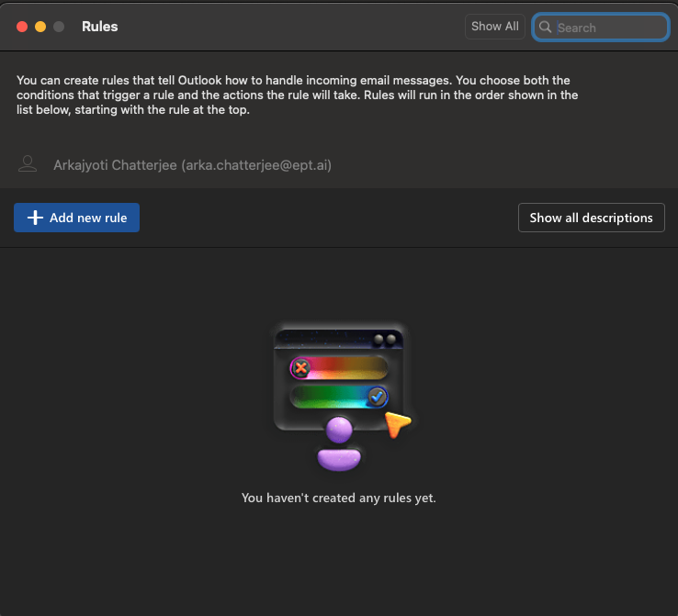Select the Add new rule label
The image size is (678, 616).
(x=88, y=218)
